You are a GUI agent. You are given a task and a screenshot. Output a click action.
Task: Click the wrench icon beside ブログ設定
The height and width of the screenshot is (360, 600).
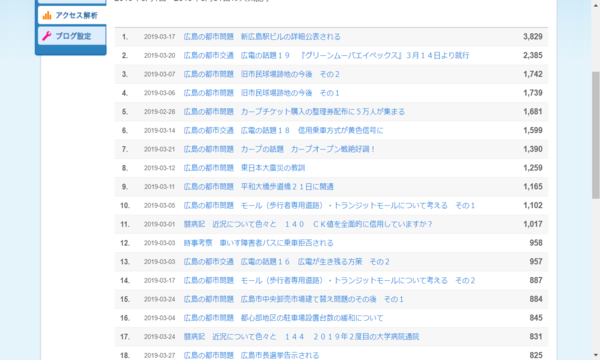47,36
